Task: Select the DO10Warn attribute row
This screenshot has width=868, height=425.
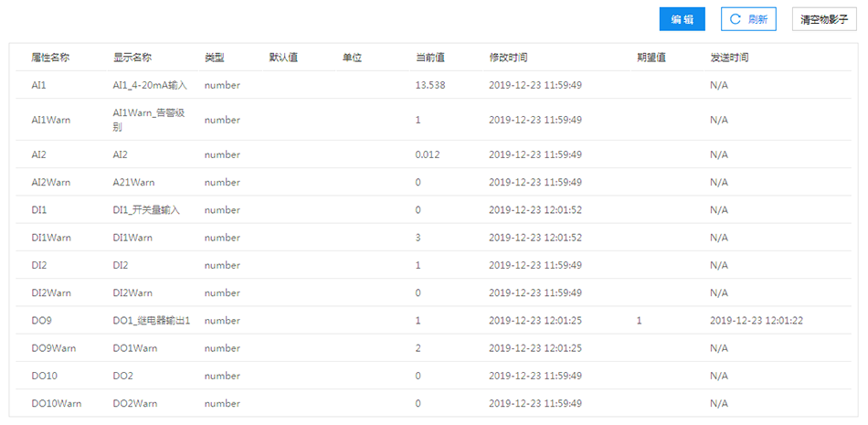Action: pyautogui.click(x=56, y=403)
